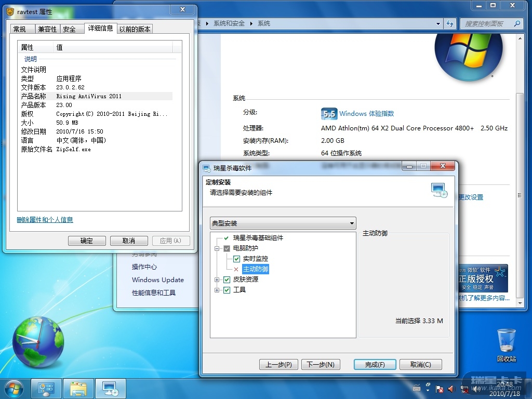Switch to the 兼容性 tab
This screenshot has width=532, height=399.
coord(47,29)
